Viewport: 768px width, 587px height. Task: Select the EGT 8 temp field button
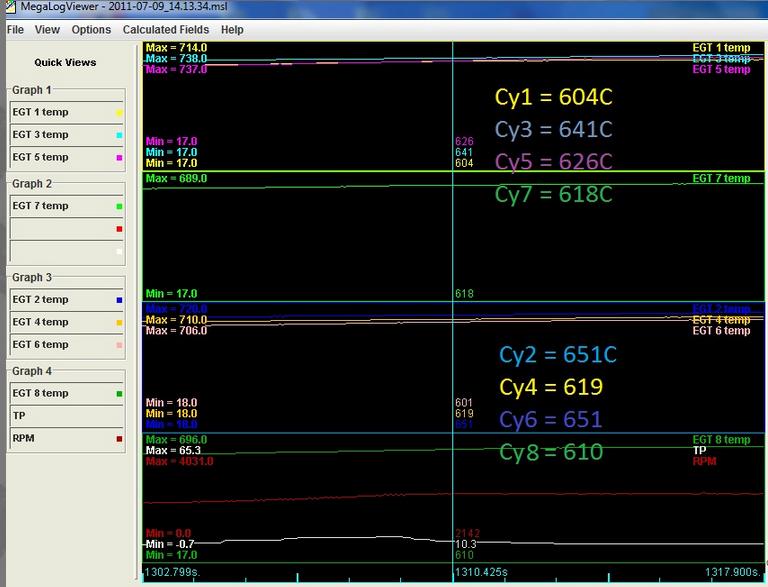click(x=67, y=393)
